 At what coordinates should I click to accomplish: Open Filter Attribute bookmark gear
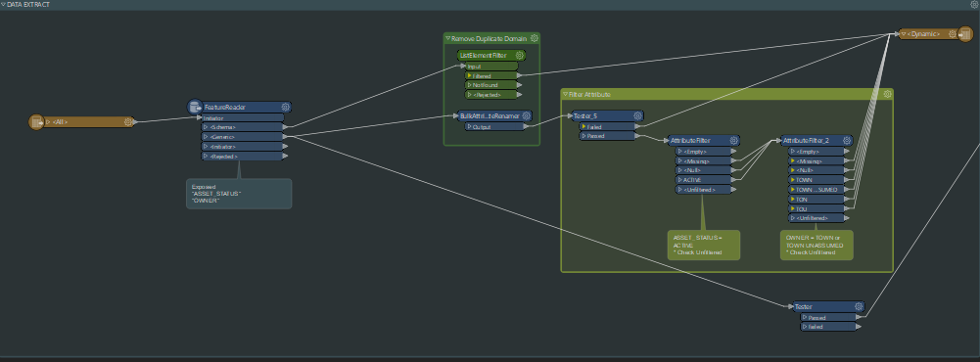(888, 94)
